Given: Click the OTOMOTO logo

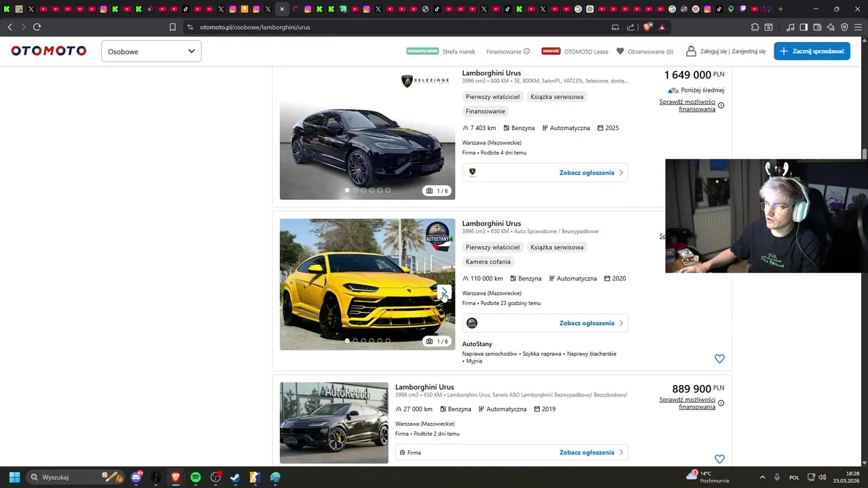Looking at the screenshot, I should [x=49, y=51].
